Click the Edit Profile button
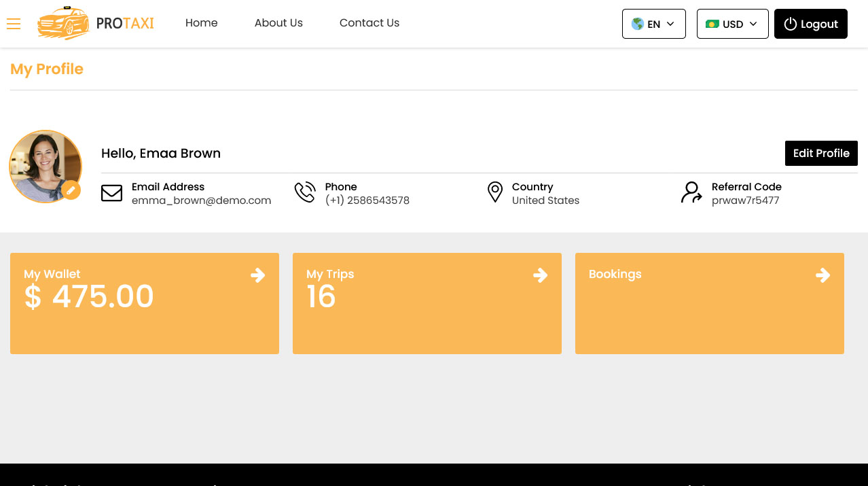The width and height of the screenshot is (868, 486). point(821,153)
